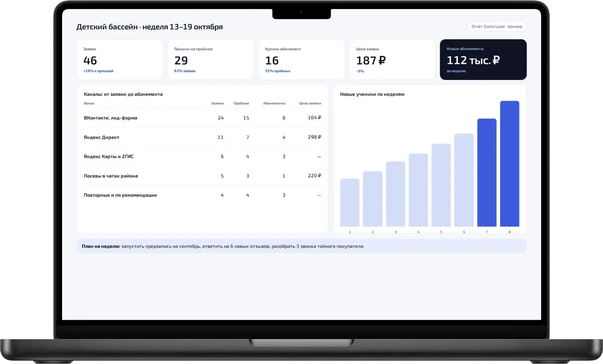Select the tallest bar for week 8

click(x=510, y=164)
